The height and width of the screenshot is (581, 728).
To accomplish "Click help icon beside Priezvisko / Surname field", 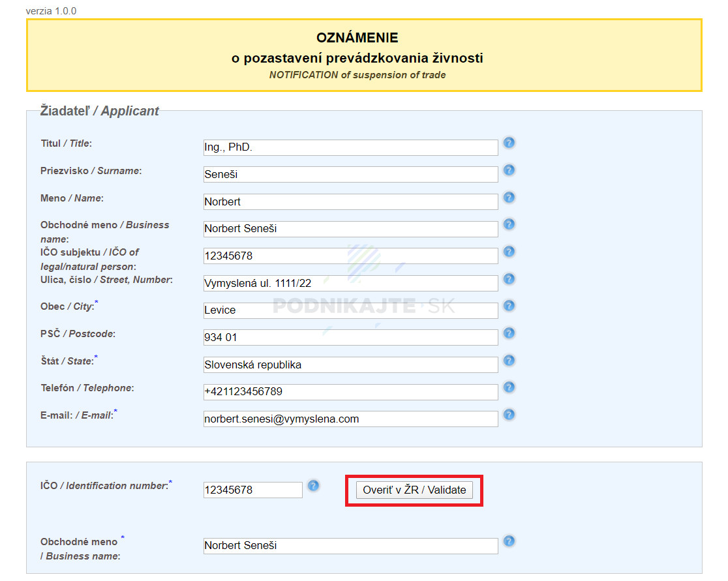I will tap(509, 170).
